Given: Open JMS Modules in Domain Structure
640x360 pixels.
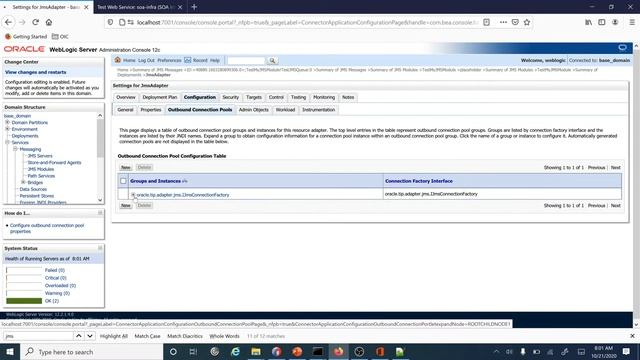Looking at the screenshot, I should click(x=41, y=169).
